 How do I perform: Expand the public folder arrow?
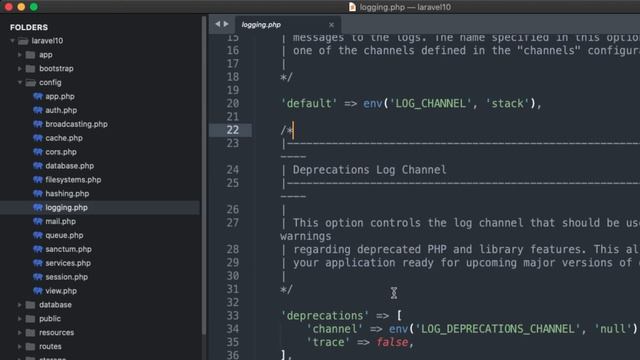point(20,318)
